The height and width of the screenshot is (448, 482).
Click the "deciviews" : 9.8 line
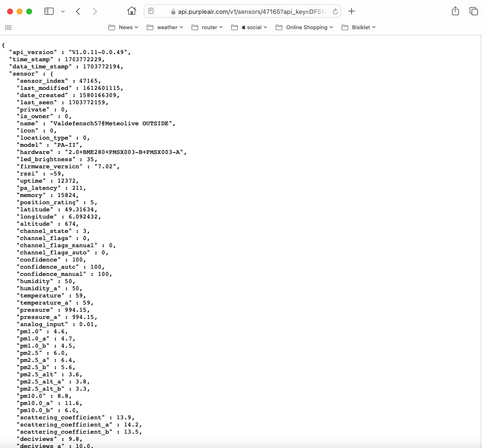coord(50,439)
